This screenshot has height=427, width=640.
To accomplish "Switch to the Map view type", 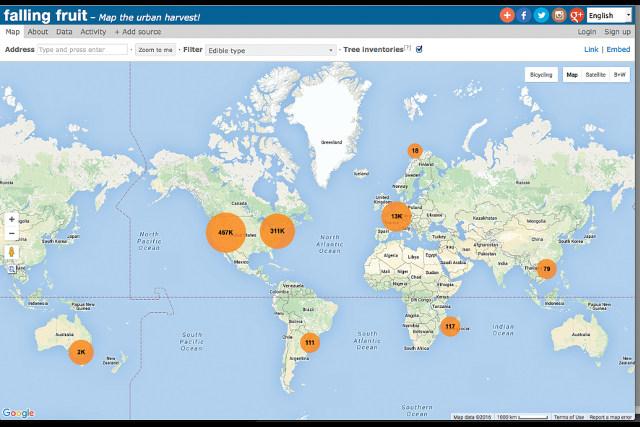I will pos(572,75).
